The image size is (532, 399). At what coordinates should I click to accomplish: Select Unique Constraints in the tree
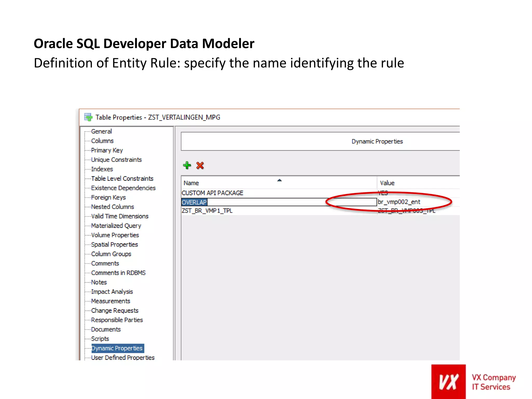click(x=116, y=160)
